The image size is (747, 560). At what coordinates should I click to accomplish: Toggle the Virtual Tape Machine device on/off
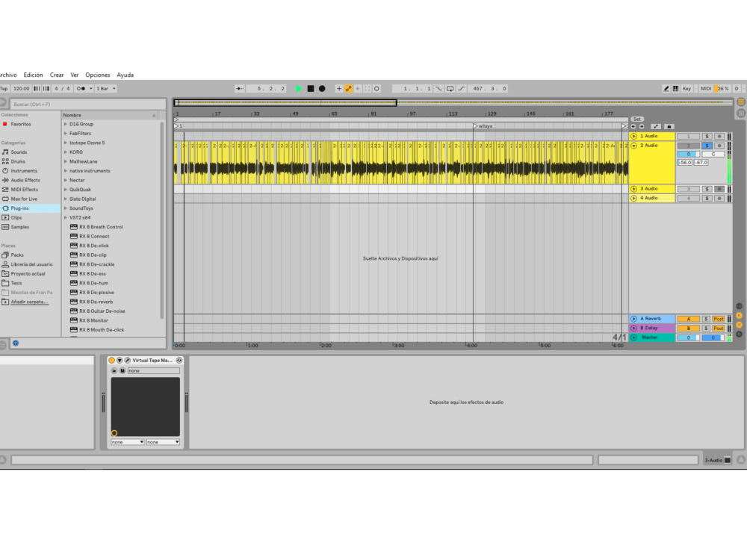click(x=111, y=361)
